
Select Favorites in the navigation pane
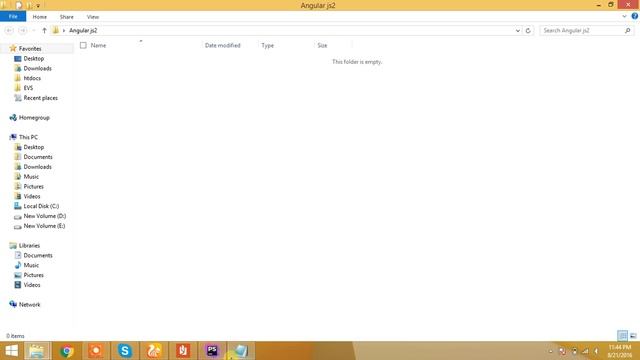point(30,49)
